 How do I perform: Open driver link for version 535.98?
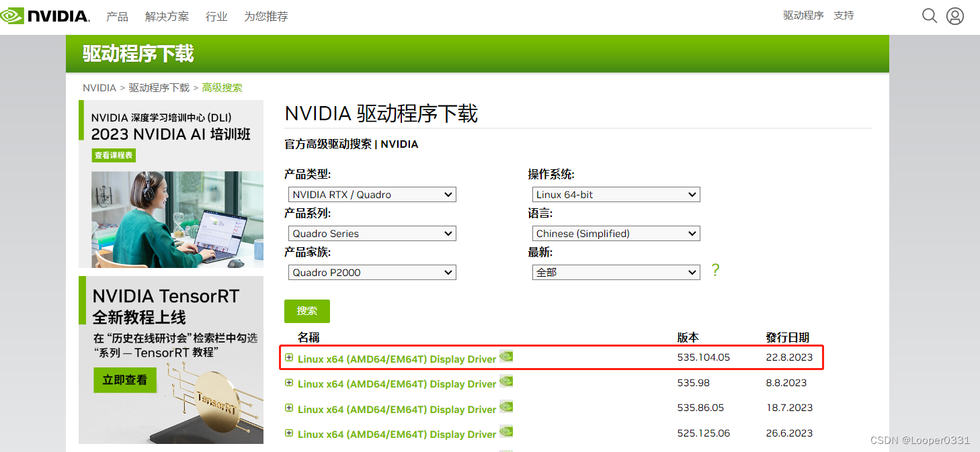coord(397,384)
